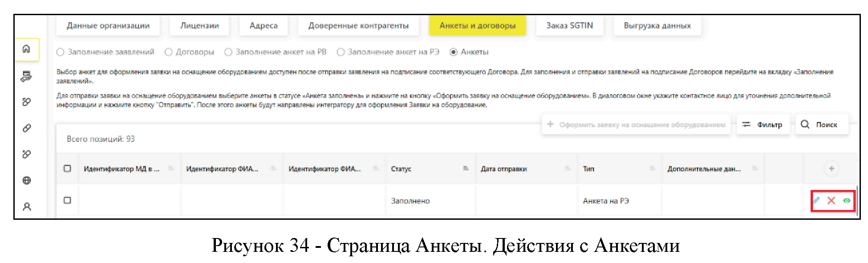Select the Договоры radio button
868x263 pixels.
coord(169,52)
